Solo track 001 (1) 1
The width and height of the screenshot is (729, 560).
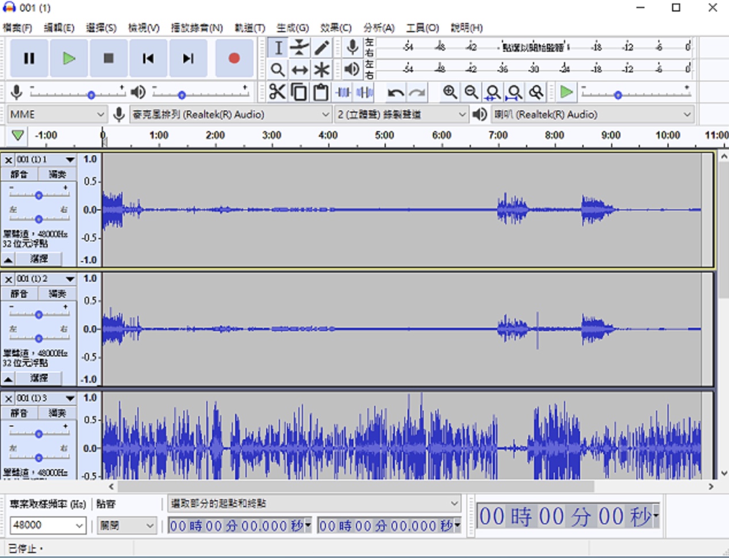57,174
